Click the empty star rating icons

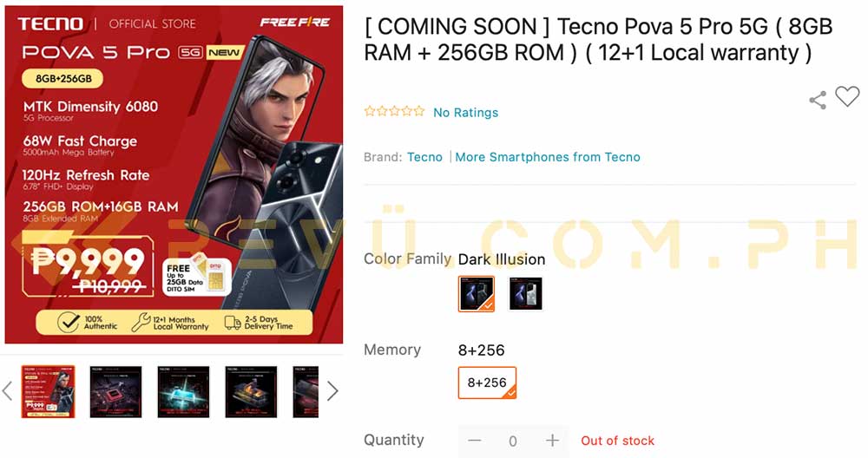(x=394, y=111)
